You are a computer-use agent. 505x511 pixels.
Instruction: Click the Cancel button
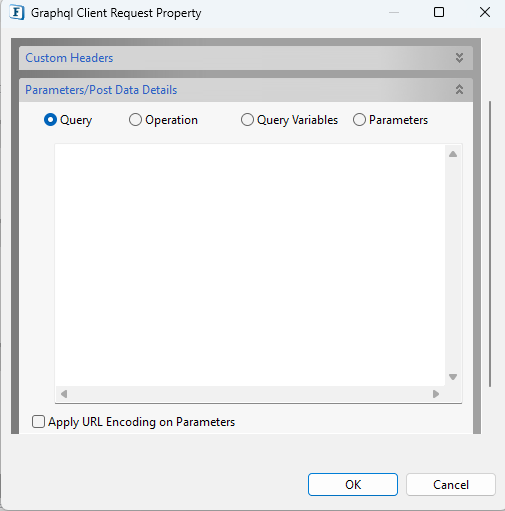click(451, 484)
